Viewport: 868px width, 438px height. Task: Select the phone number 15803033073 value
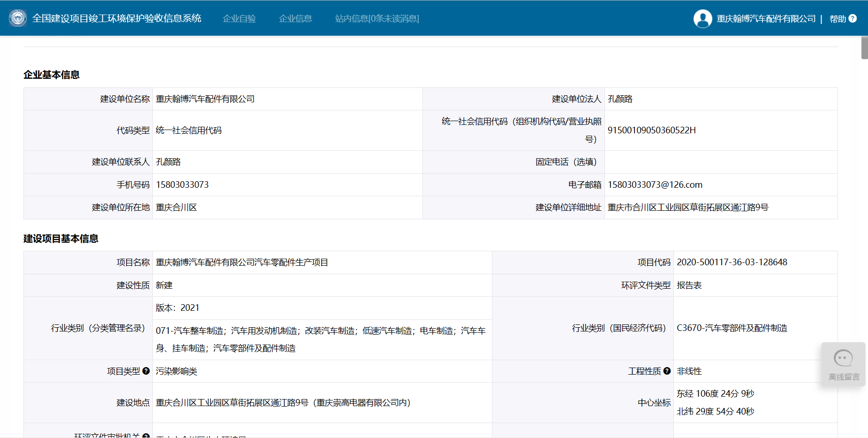coord(182,184)
